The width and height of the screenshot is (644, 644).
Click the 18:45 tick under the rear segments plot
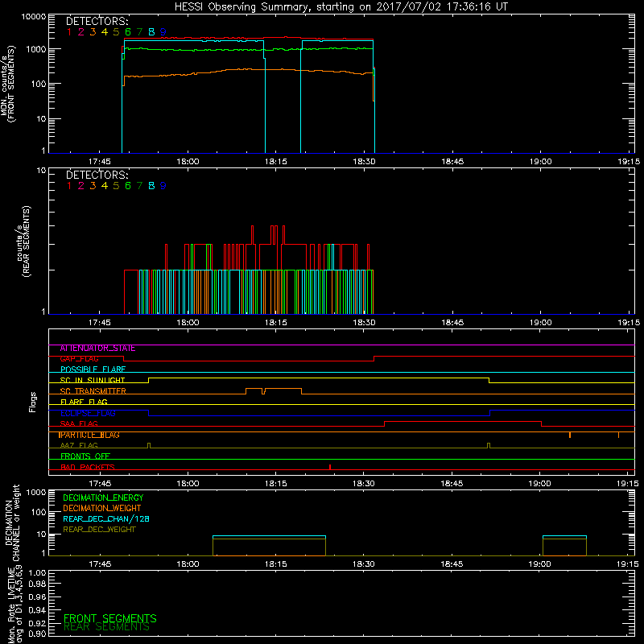tap(452, 323)
